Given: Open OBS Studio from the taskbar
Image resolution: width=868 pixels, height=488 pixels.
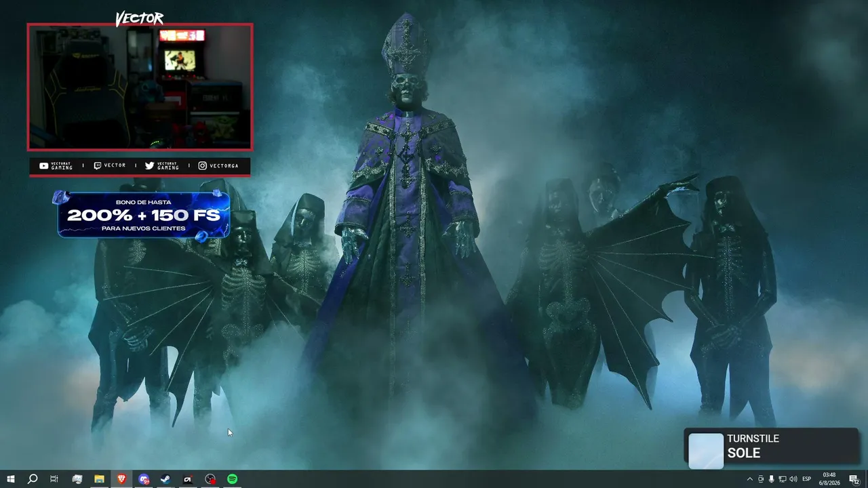Looking at the screenshot, I should coord(210,479).
